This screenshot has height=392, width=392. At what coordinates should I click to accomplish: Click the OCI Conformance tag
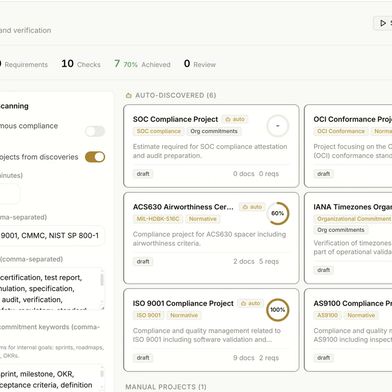(341, 131)
